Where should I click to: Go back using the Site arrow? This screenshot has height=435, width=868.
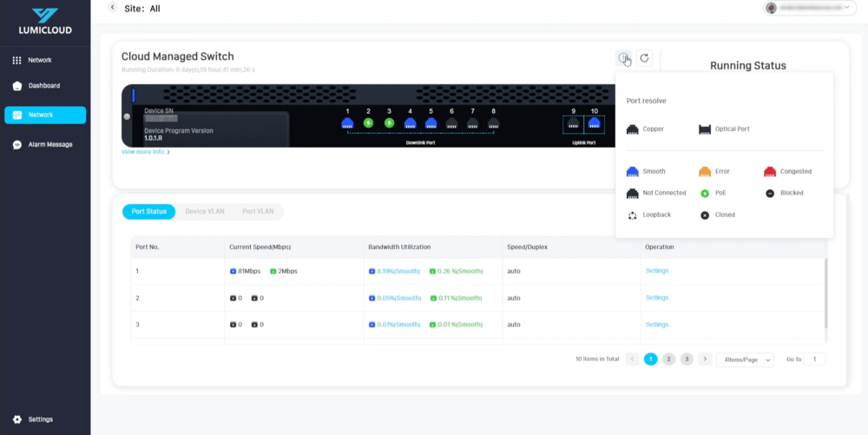click(x=112, y=8)
